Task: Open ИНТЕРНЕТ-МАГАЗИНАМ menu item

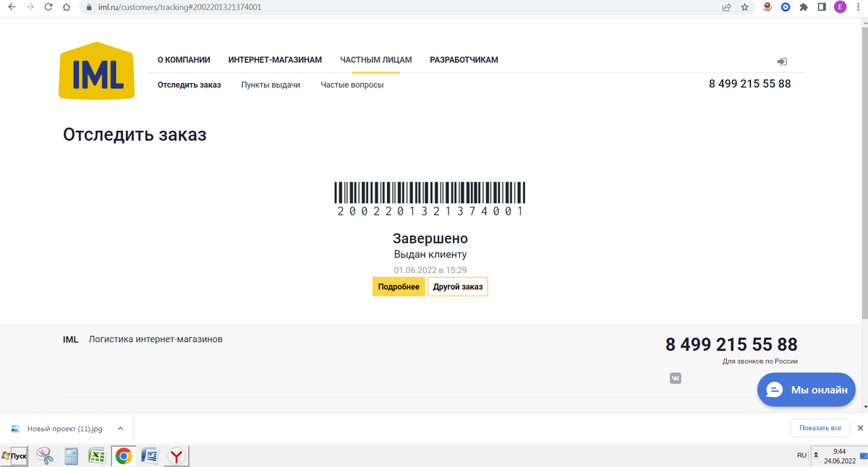Action: click(x=275, y=60)
